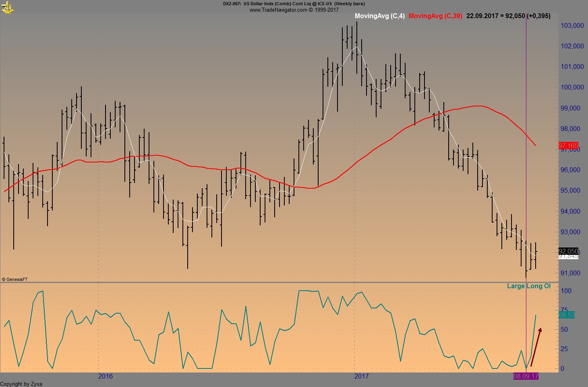Toggle the Large Long OI indicator display
The width and height of the screenshot is (588, 387).
[528, 286]
